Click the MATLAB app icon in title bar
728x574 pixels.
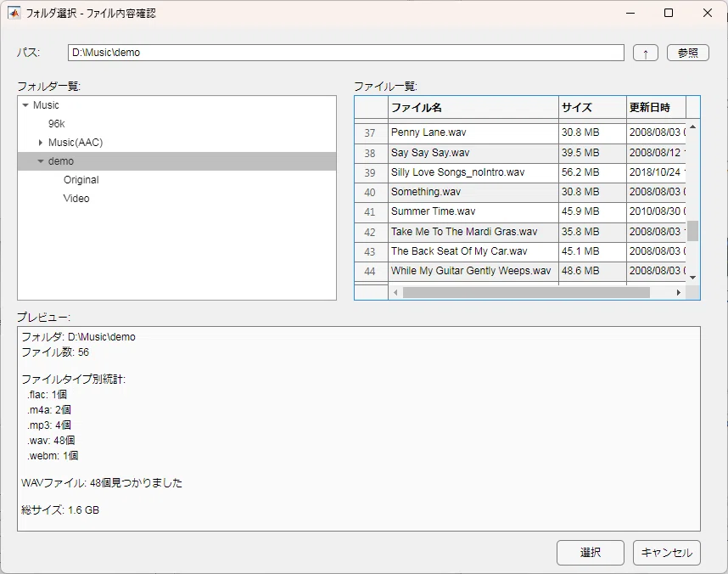click(14, 13)
